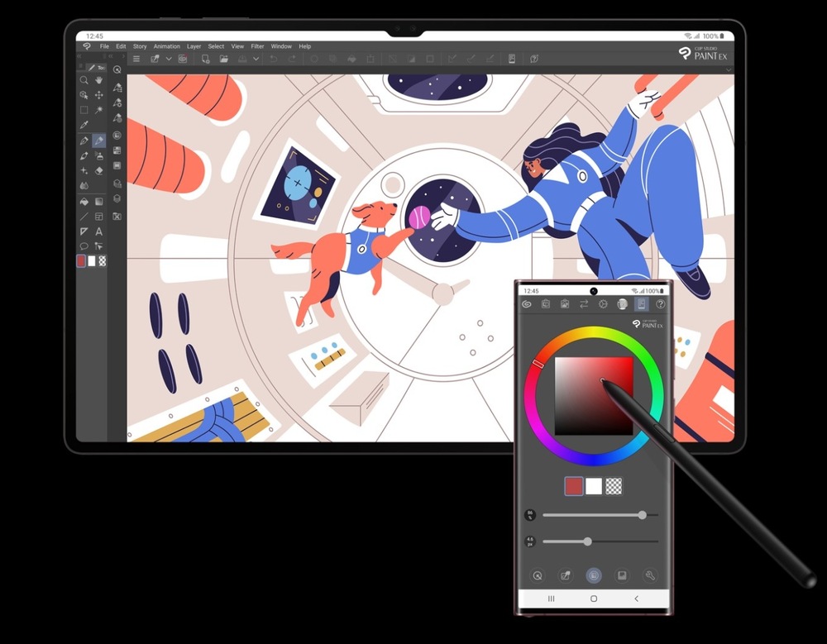
Task: Select the Fill bucket tool
Action: 84,201
